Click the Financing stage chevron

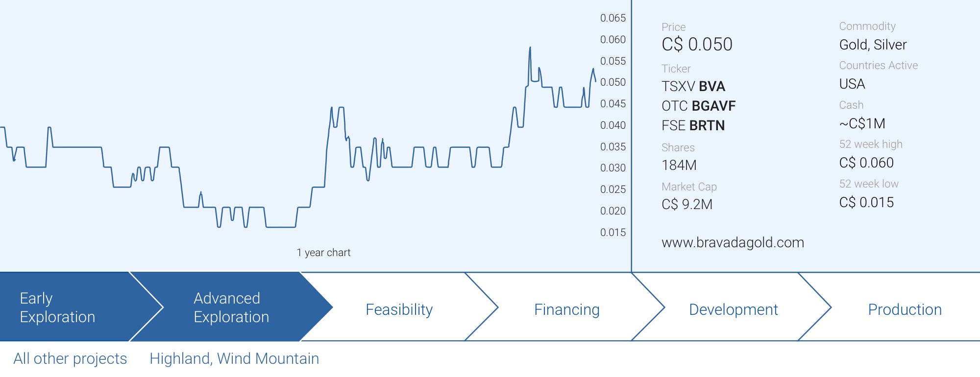(567, 309)
